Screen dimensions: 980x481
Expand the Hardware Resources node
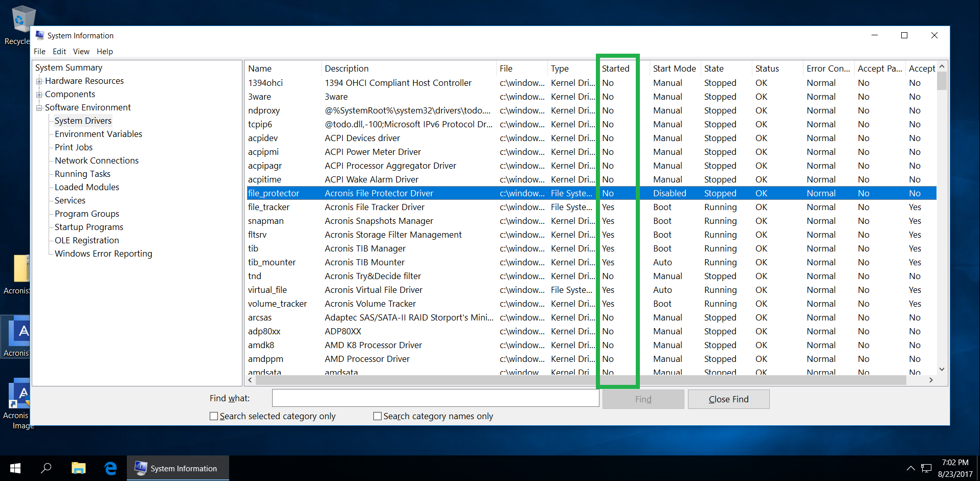[39, 81]
